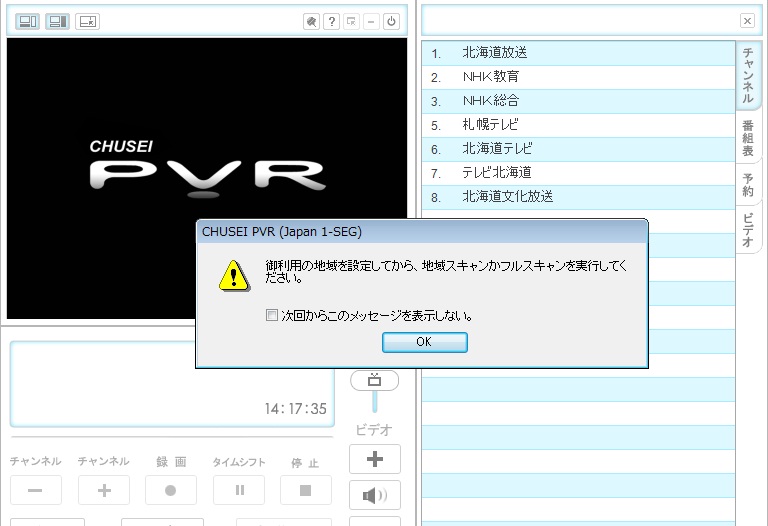
Task: Select channel 8 北海道文化放送
Action: pos(578,197)
